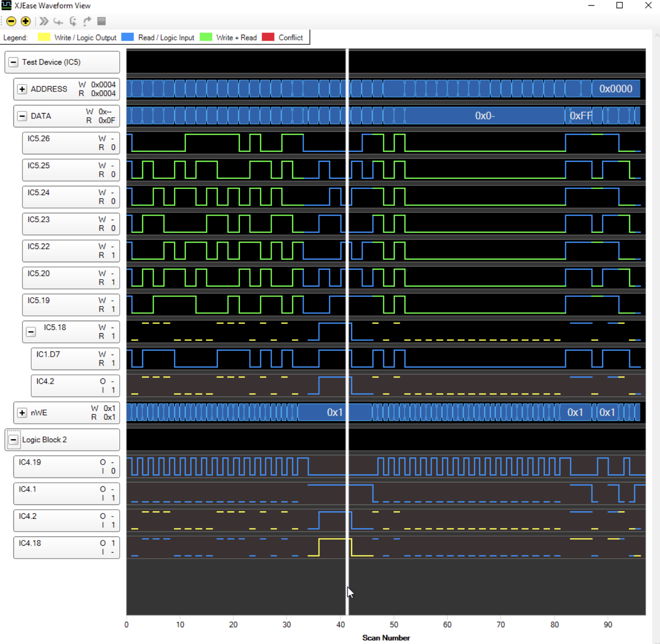Click the XJEase app icon in title bar
Screen dimensions: 660x644
pyautogui.click(x=7, y=6)
